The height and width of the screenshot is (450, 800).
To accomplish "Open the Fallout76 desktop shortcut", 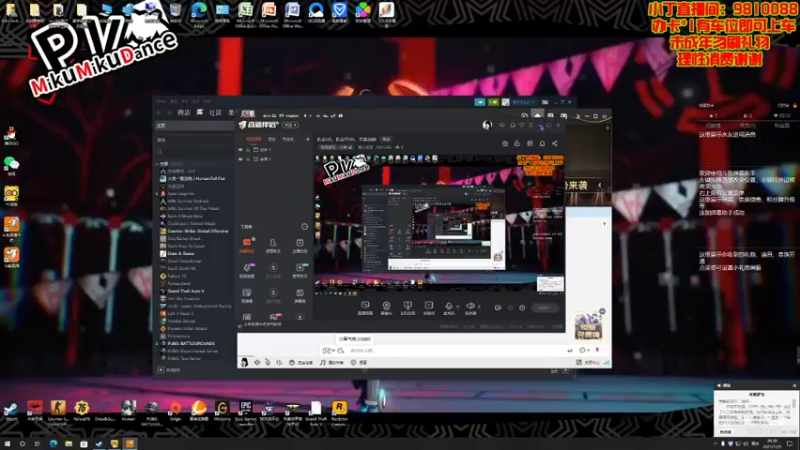I will point(82,411).
